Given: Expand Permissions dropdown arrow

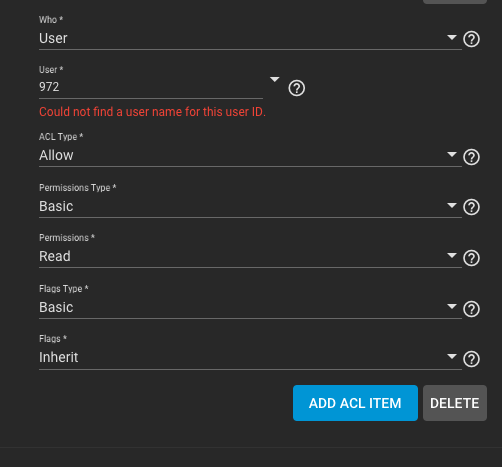Looking at the screenshot, I should (x=452, y=255).
